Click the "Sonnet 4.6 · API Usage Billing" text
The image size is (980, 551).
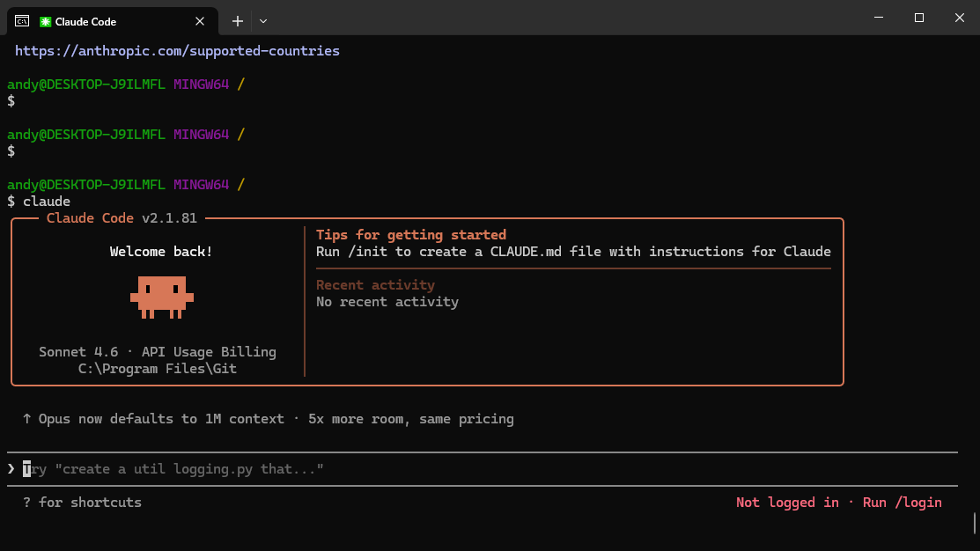tap(158, 352)
